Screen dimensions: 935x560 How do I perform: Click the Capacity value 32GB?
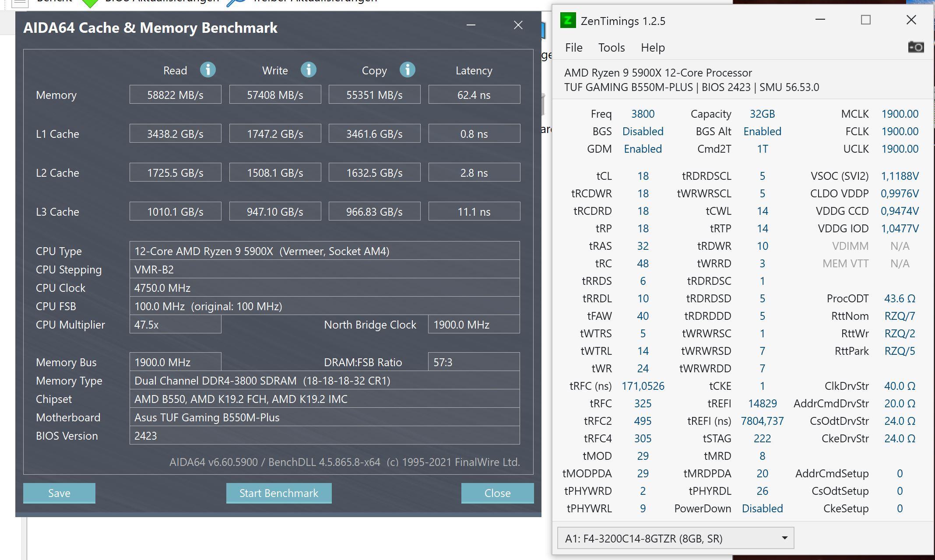point(762,114)
